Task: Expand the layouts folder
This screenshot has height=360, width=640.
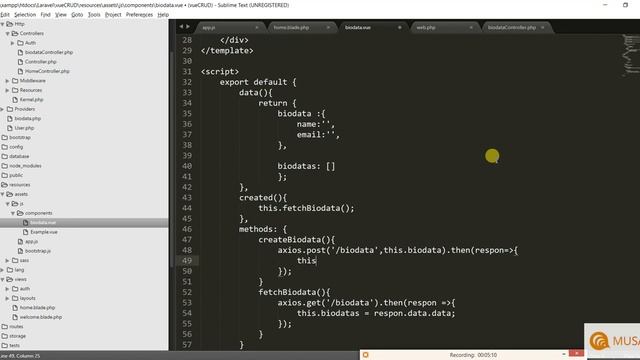Action: [8, 298]
